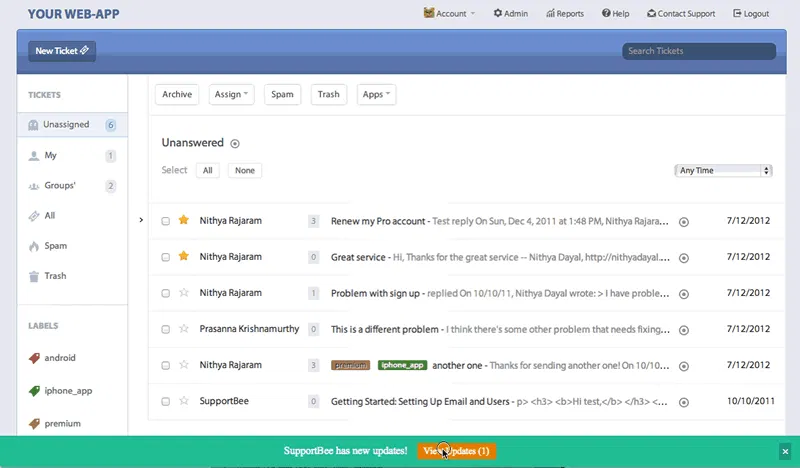Click status circle on different problem row
Viewport: 800px width, 468px height.
tap(684, 330)
